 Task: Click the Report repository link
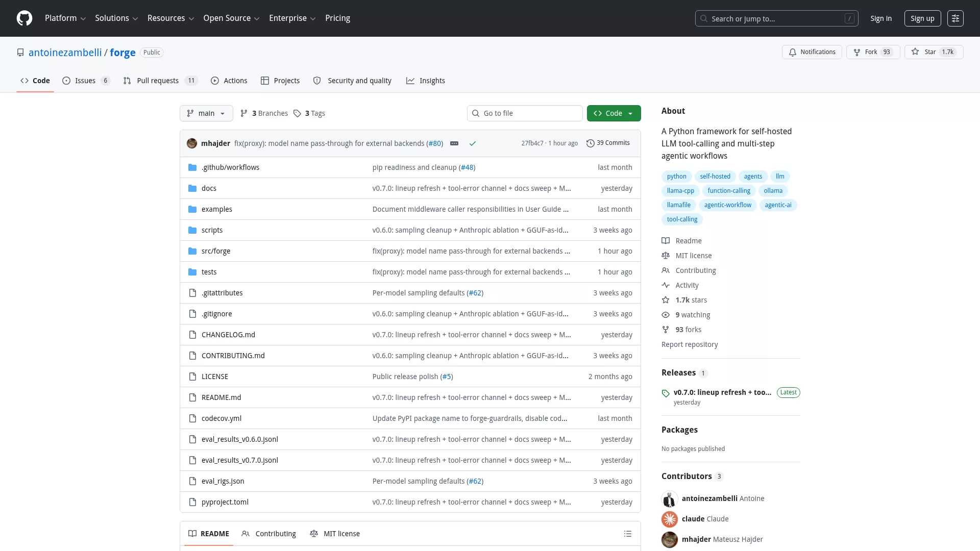(690, 344)
